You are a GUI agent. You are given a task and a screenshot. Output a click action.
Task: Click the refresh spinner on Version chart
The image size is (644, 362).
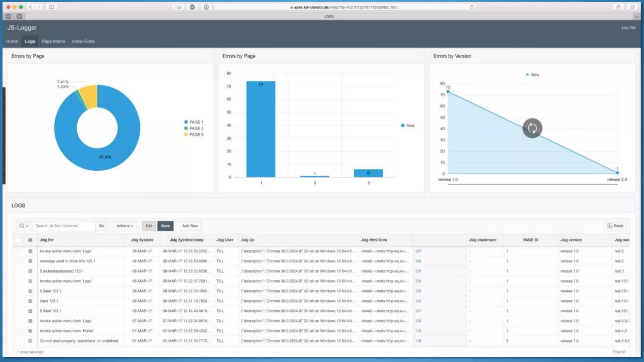click(532, 128)
